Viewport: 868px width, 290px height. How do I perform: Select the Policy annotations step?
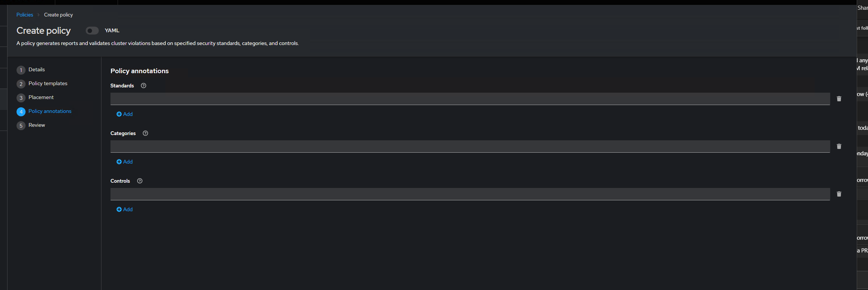[50, 111]
